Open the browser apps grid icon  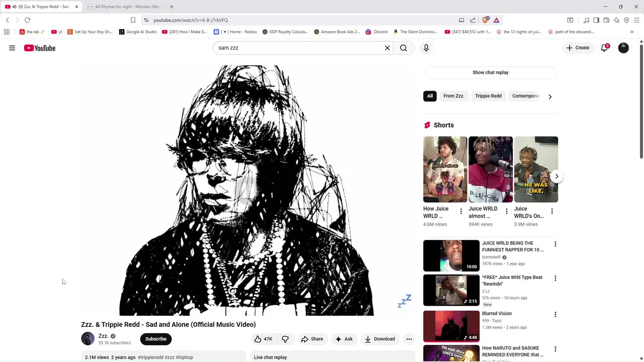point(7,32)
